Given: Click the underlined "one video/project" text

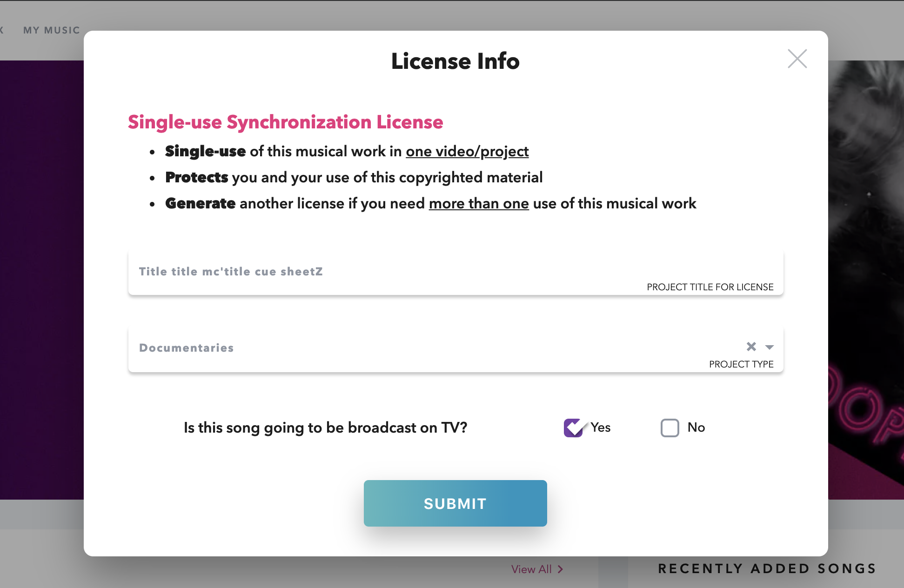Looking at the screenshot, I should point(467,152).
